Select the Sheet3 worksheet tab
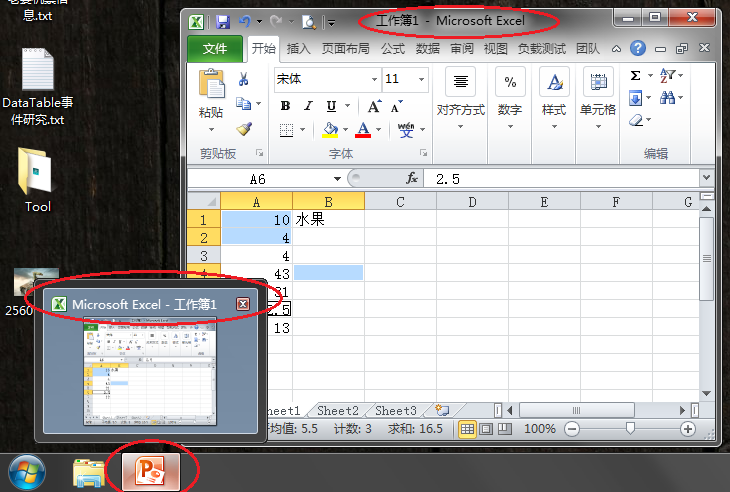Image resolution: width=730 pixels, height=492 pixels. 396,411
